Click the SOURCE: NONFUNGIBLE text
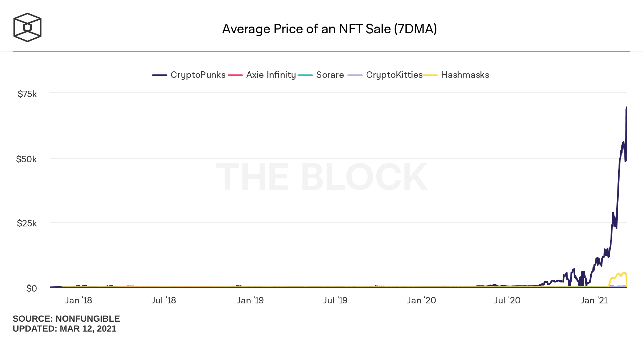 click(66, 319)
